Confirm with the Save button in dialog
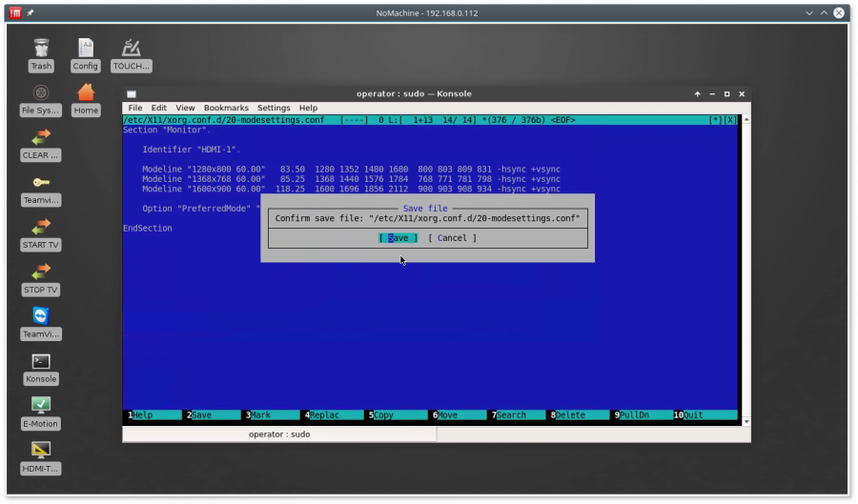The height and width of the screenshot is (504, 858). tap(398, 238)
